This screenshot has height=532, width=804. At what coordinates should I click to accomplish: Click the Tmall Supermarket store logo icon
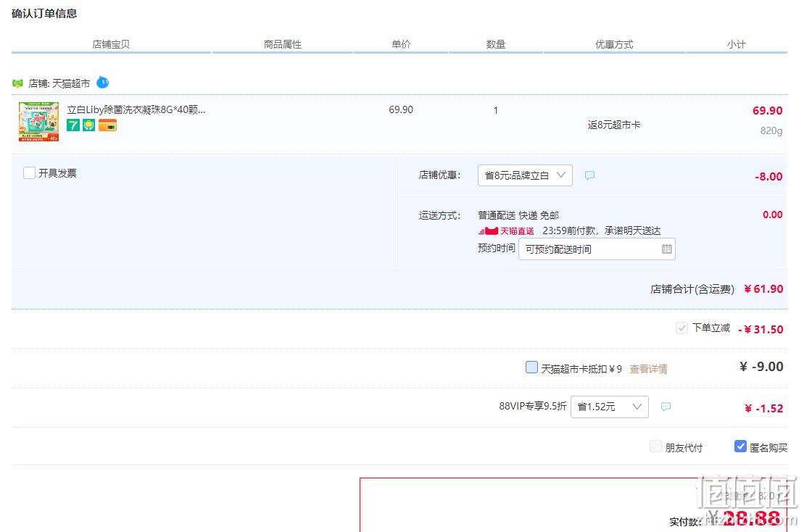point(18,83)
